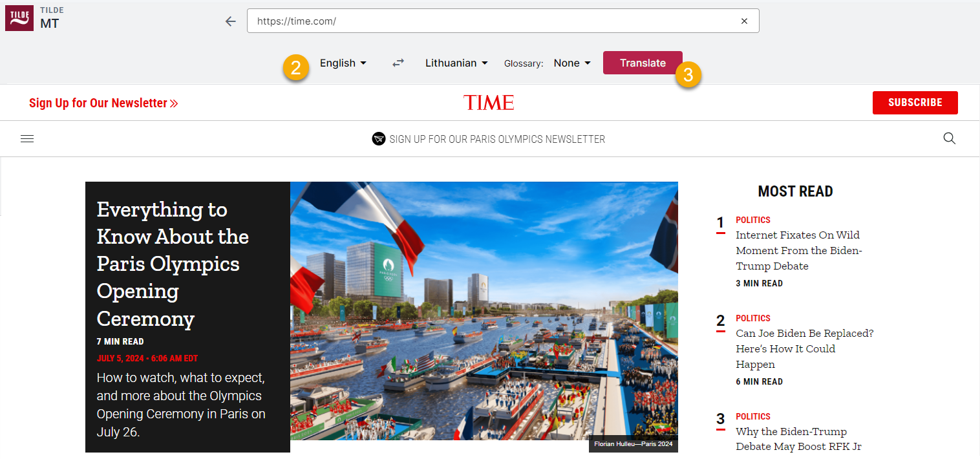Image resolution: width=980 pixels, height=459 pixels.
Task: Swap source and target languages
Action: point(398,63)
